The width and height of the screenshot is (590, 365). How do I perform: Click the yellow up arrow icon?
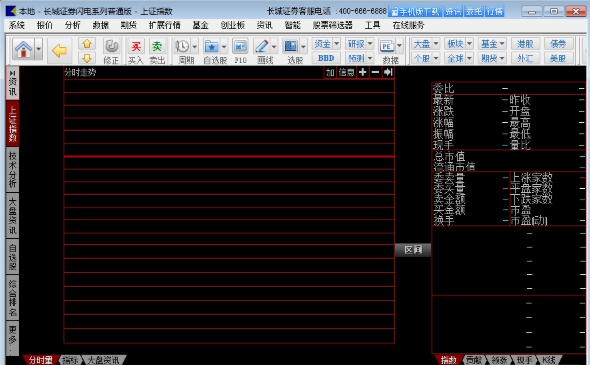(x=87, y=44)
